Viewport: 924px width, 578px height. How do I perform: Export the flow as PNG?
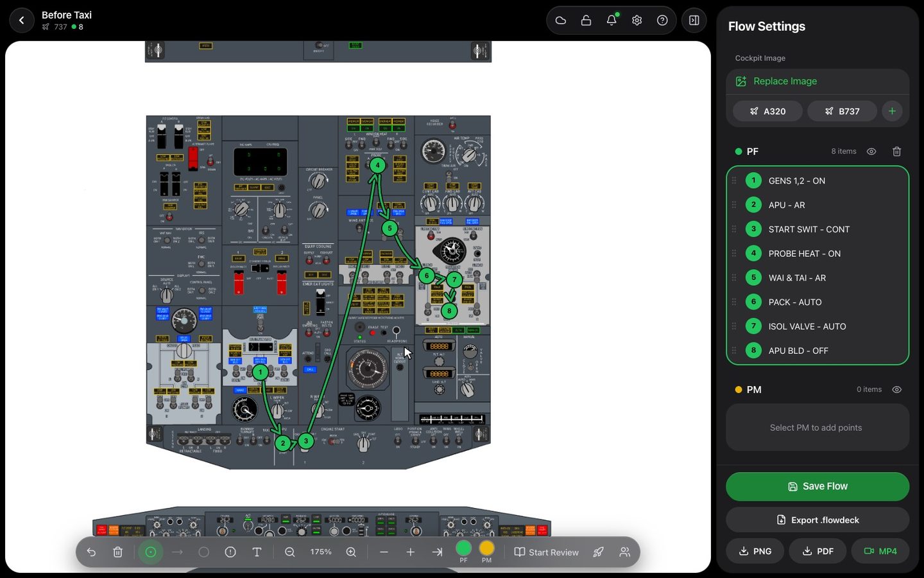755,552
